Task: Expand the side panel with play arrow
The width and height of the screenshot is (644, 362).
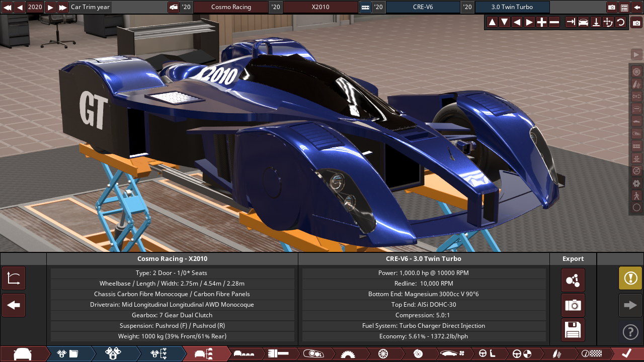Action: [x=636, y=54]
